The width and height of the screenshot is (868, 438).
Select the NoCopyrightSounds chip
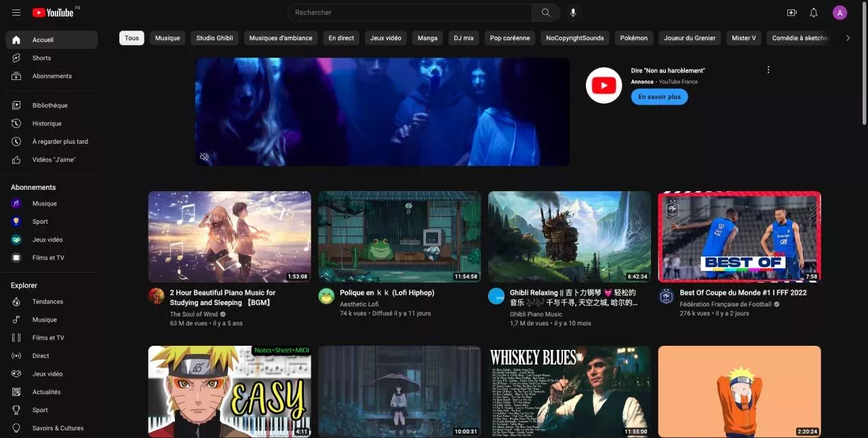point(575,38)
